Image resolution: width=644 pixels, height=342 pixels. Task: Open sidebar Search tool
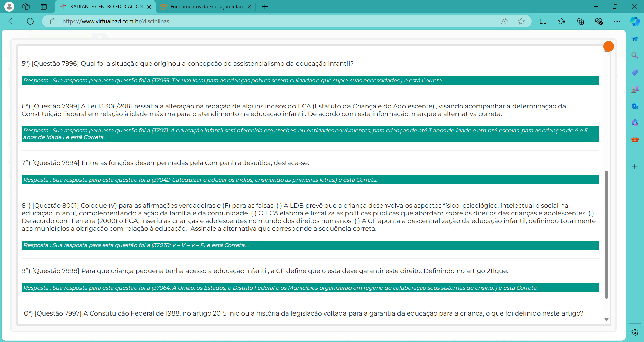[635, 56]
